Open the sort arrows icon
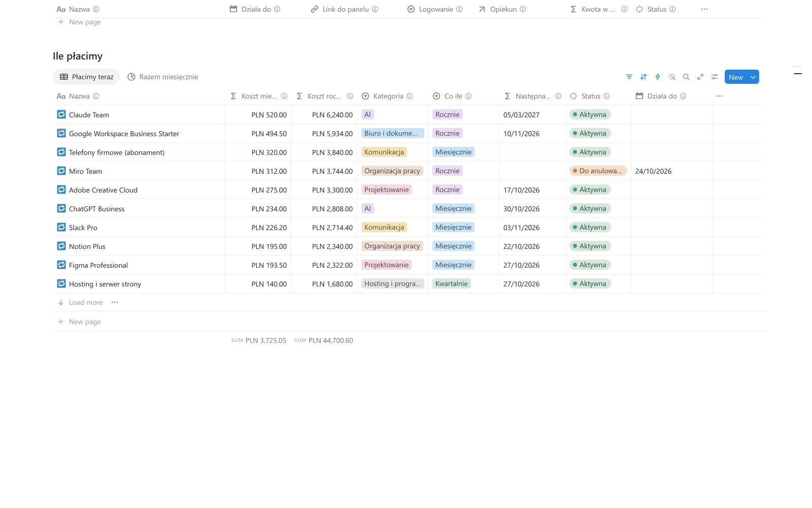 click(644, 77)
